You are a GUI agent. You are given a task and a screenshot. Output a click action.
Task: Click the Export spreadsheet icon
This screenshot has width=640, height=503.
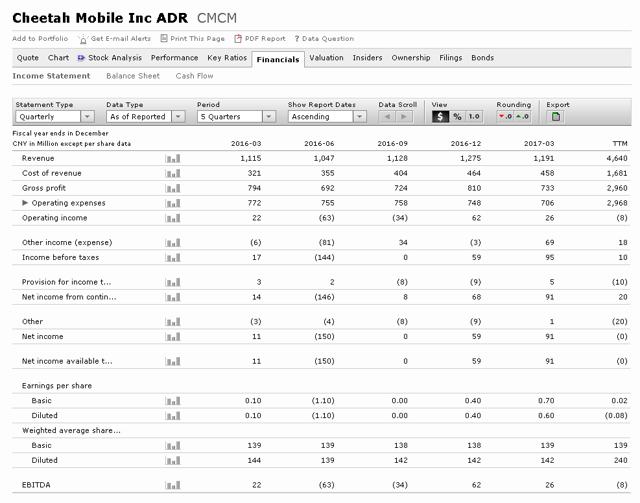tap(556, 117)
